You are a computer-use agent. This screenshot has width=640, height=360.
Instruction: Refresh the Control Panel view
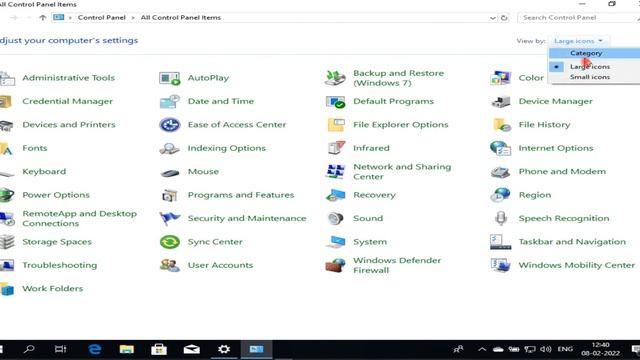point(504,18)
